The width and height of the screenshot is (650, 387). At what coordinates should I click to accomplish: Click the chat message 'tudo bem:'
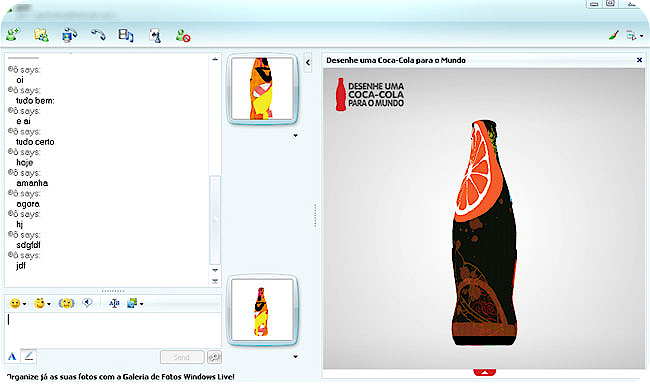pos(35,101)
